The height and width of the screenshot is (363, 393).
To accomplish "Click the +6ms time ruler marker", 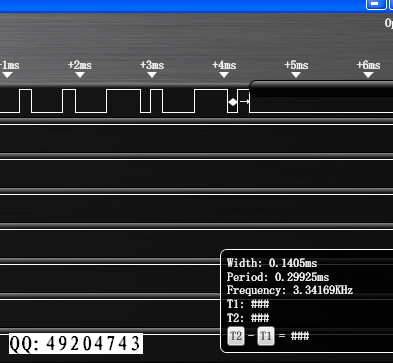I will 368,75.
